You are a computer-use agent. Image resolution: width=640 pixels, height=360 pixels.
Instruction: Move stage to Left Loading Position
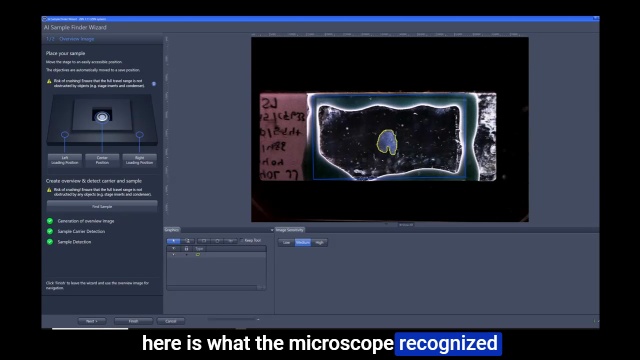tap(65, 160)
